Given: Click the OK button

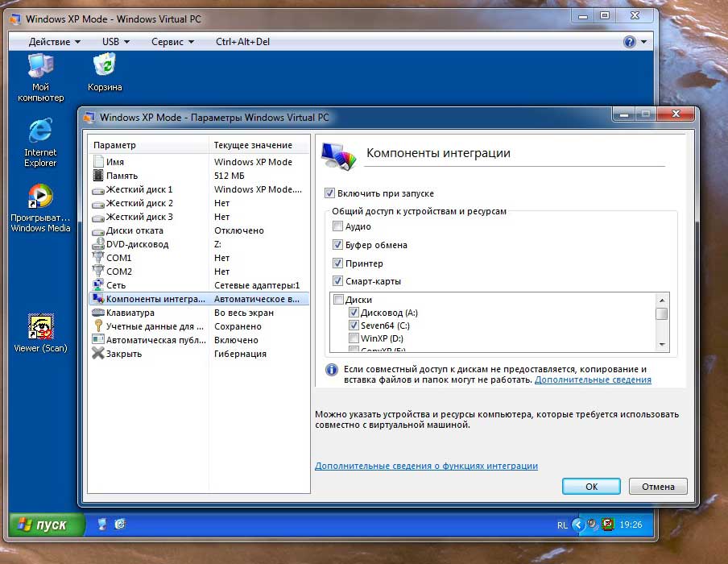Looking at the screenshot, I should click(591, 487).
